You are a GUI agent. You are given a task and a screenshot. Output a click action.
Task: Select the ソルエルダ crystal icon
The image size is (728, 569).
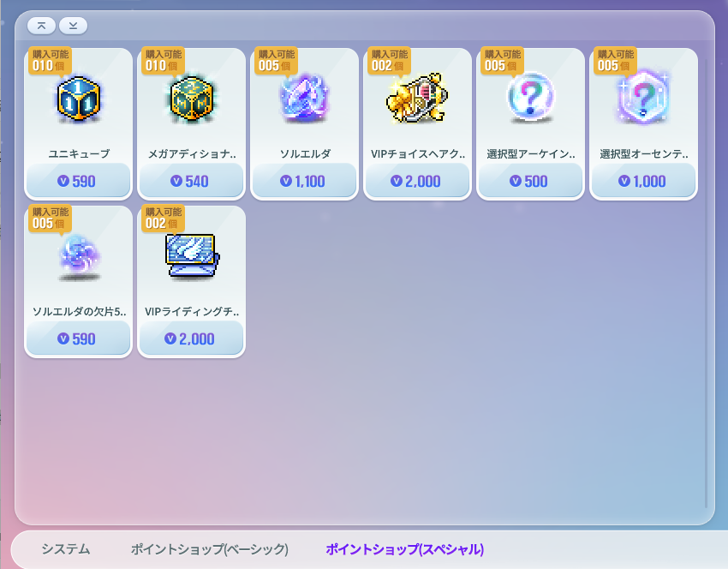305,98
